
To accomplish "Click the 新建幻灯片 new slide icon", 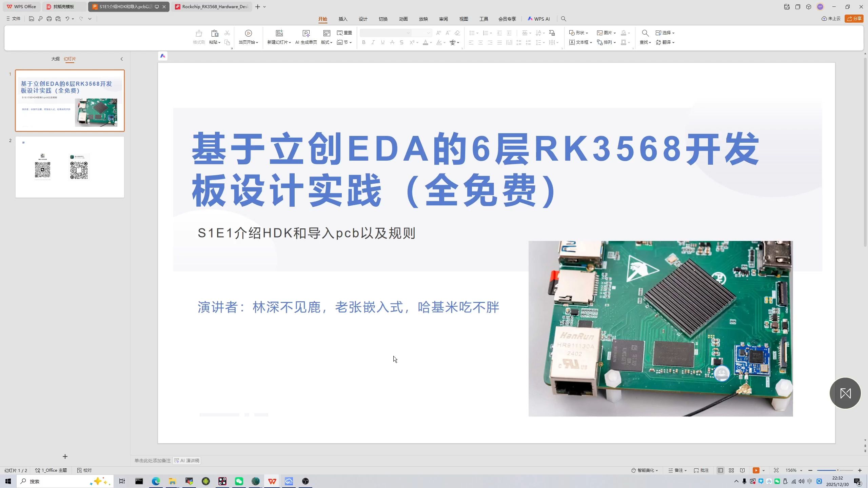I will [279, 33].
